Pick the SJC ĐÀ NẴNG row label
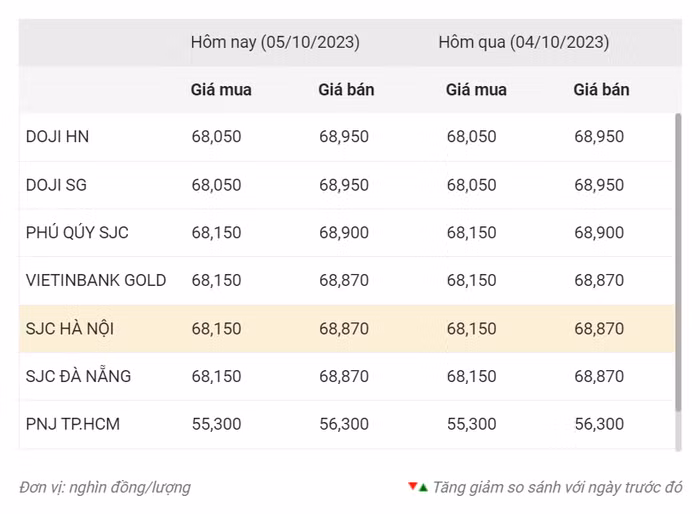700x514 pixels. point(78,377)
